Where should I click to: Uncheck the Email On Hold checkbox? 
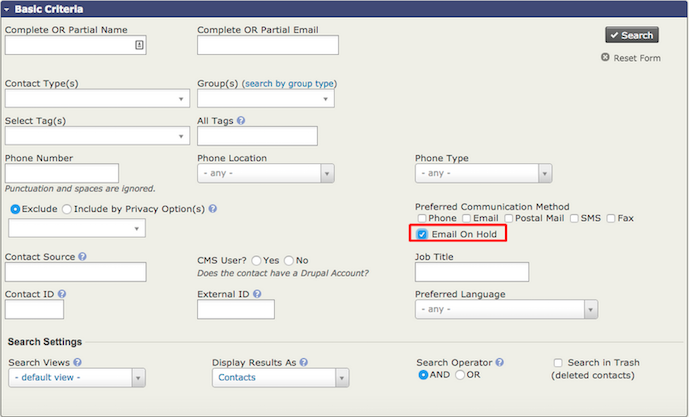click(422, 234)
